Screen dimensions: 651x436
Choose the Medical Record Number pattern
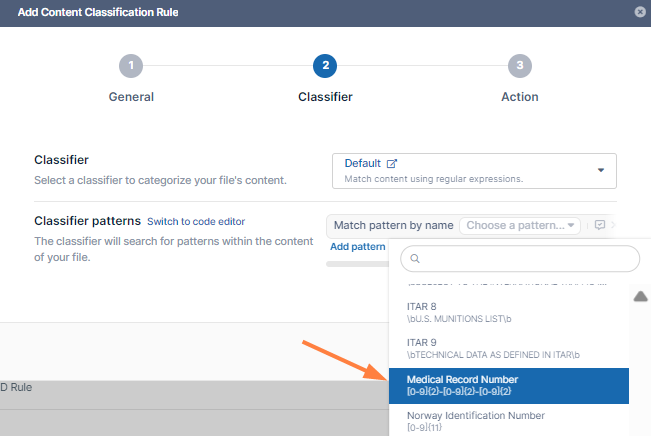[x=508, y=386]
